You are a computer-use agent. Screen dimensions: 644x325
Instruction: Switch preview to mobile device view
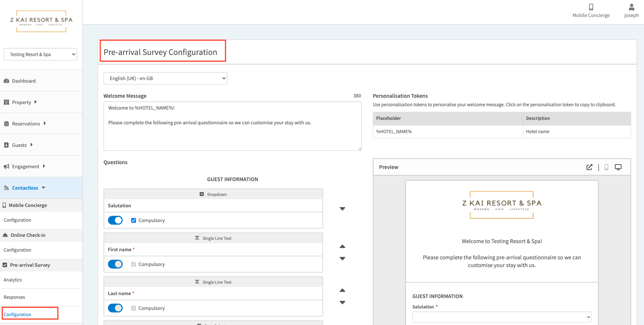coord(606,167)
